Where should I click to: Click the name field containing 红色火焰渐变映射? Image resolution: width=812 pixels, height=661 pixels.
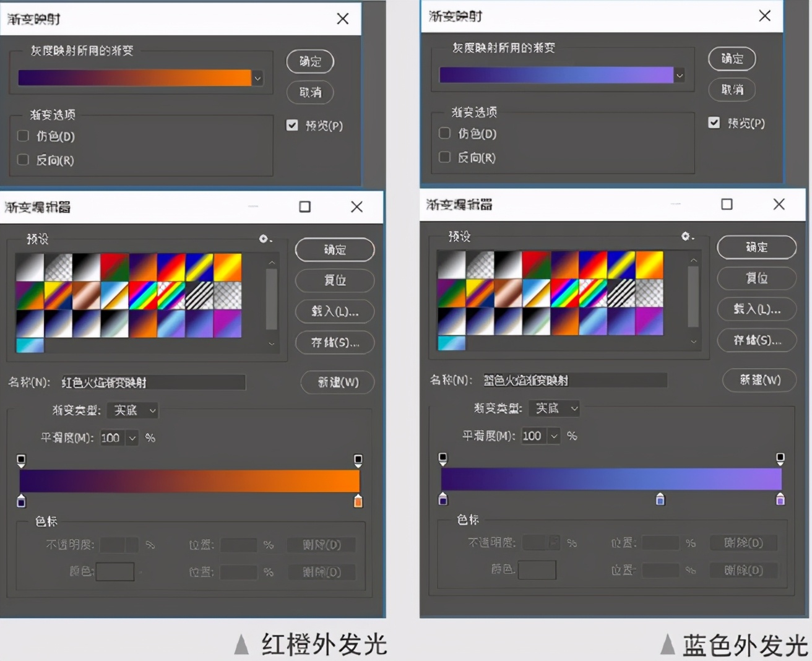point(152,382)
